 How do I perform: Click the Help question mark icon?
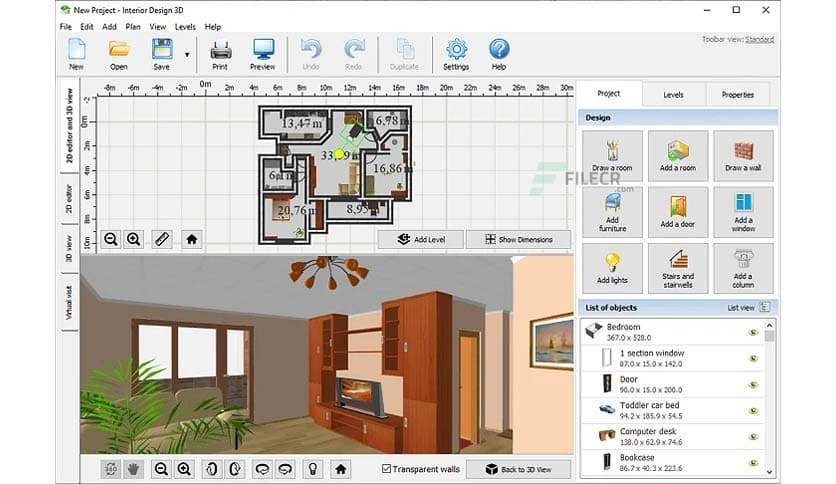pyautogui.click(x=499, y=54)
